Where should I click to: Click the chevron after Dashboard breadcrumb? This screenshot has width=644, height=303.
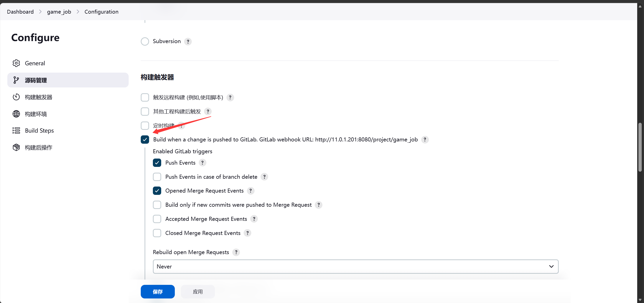pos(40,12)
